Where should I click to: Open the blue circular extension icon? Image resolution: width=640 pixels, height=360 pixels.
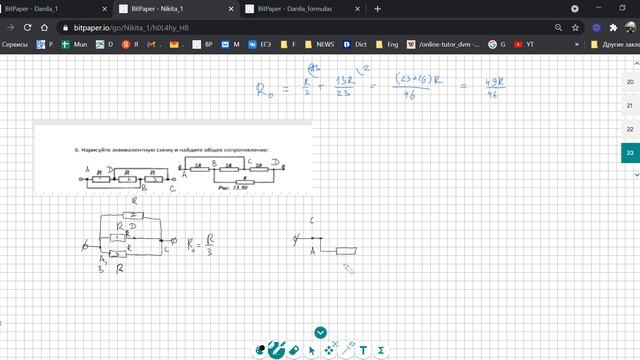coord(596,27)
